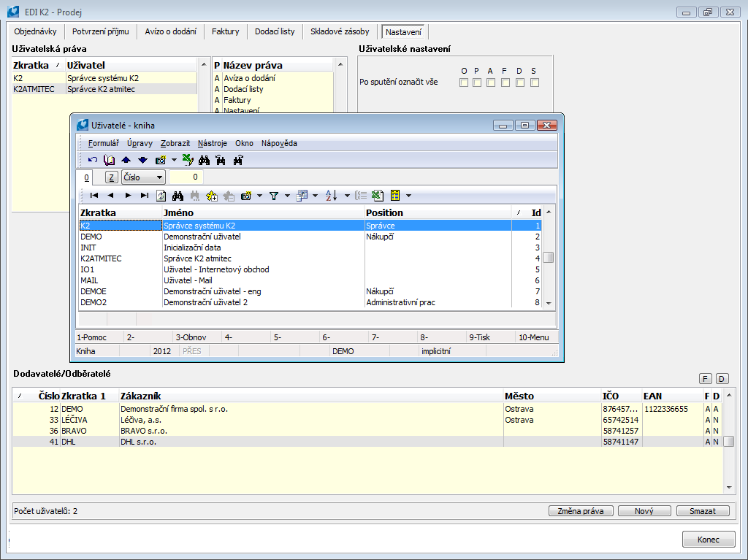Open the Nápověda menu
Viewport: 748px width, 560px height.
coord(279,143)
